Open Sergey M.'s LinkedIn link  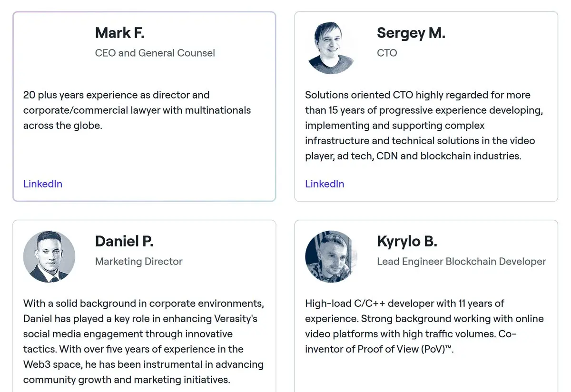click(325, 184)
